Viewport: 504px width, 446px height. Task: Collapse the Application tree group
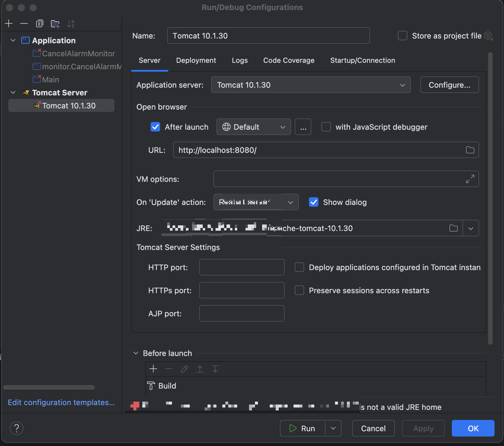click(13, 40)
